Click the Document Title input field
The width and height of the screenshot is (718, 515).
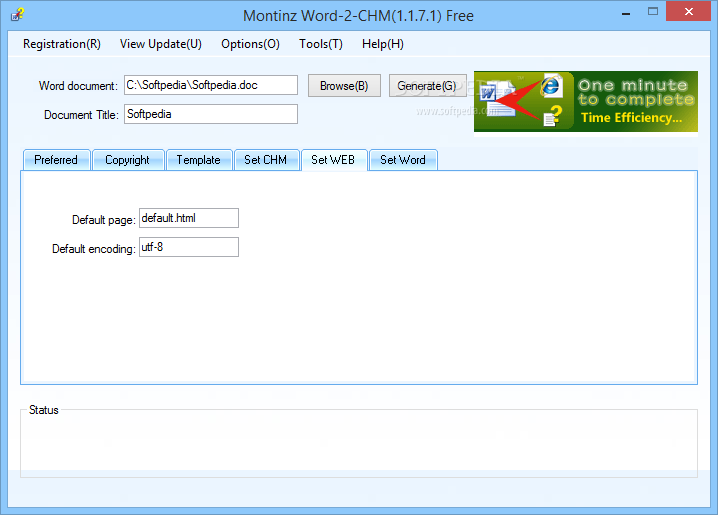click(x=211, y=114)
